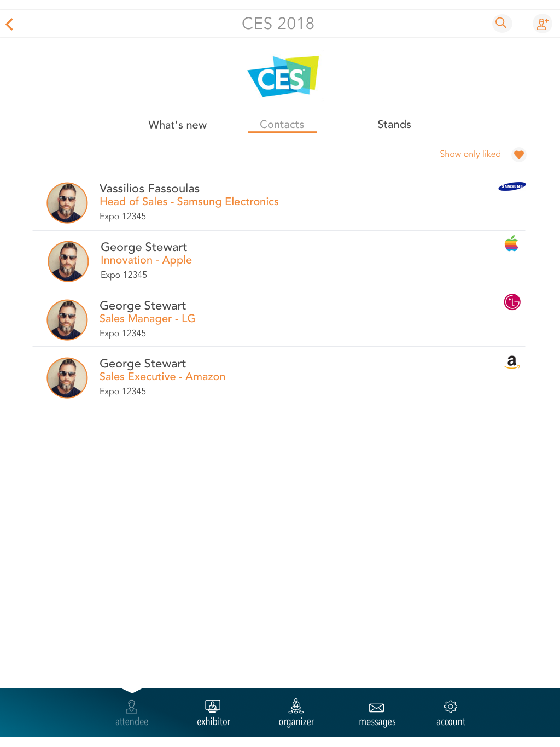Open Vassilios Fassoulas contact entry
This screenshot has width=560, height=747.
(279, 202)
